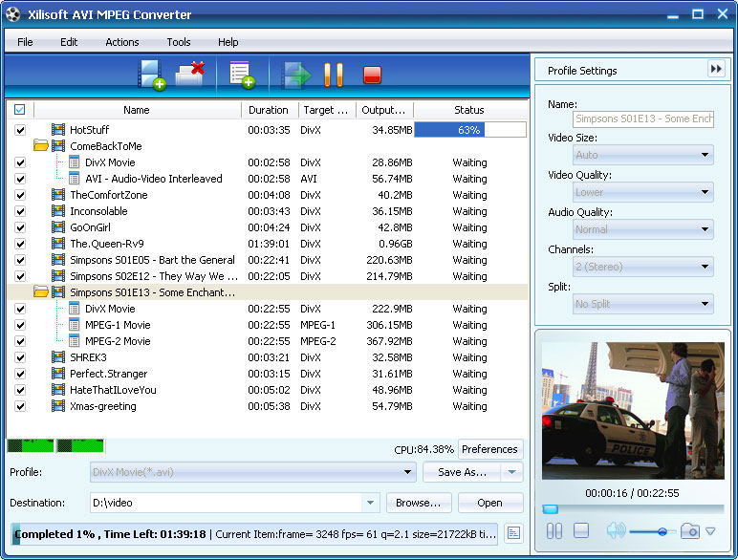Click the film icon of HotStuff
The width and height of the screenshot is (738, 560).
[58, 129]
